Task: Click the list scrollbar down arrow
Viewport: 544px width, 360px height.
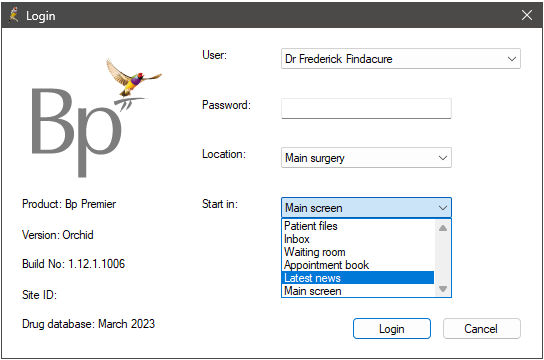Action: click(443, 289)
